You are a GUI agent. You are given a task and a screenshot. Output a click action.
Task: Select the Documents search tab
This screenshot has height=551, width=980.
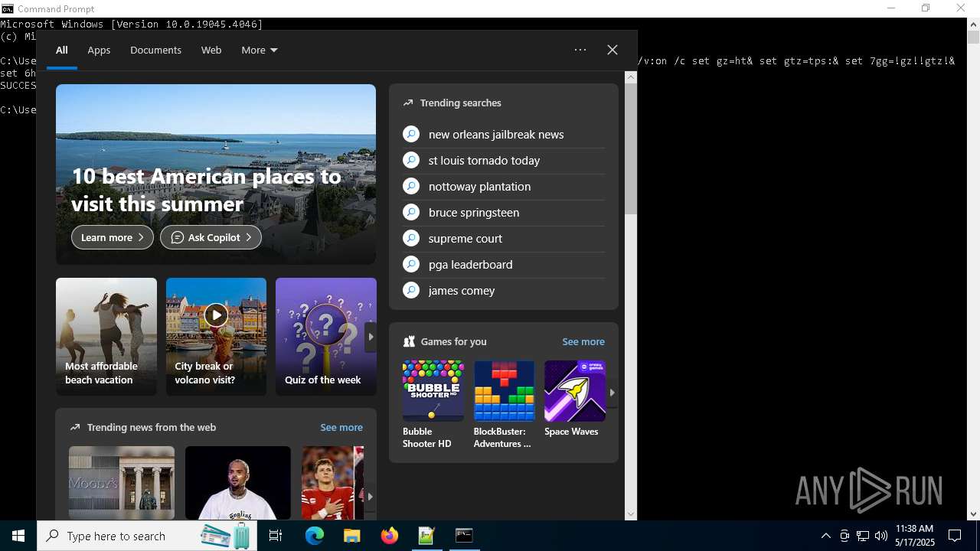click(155, 51)
